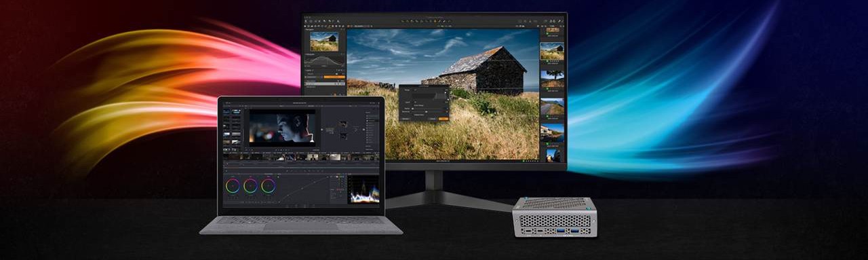868x260 pixels.
Task: Click the waveform scope display on the laptop
Action: click(363, 189)
